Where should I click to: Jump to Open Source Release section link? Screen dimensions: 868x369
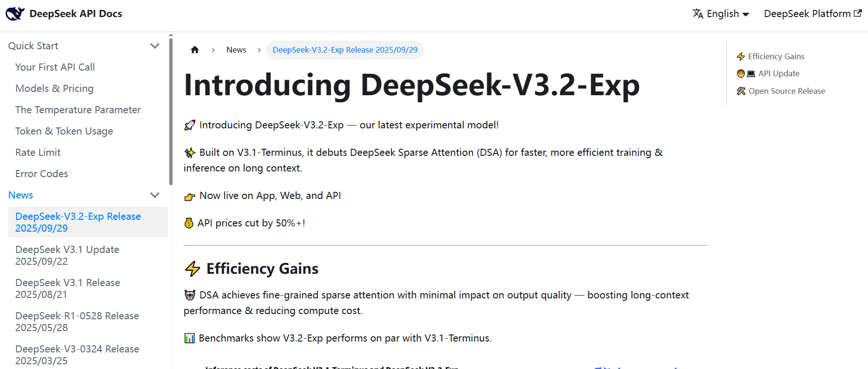tap(786, 91)
